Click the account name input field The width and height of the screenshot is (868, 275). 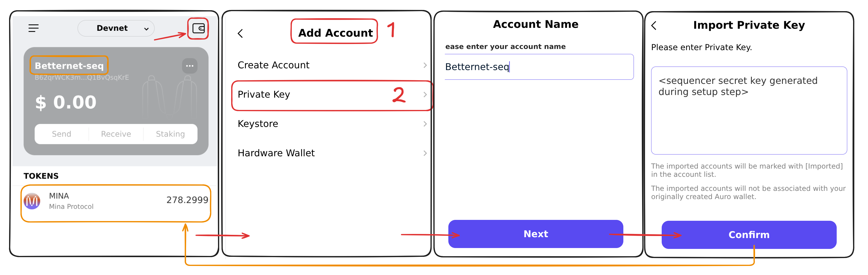(x=539, y=67)
